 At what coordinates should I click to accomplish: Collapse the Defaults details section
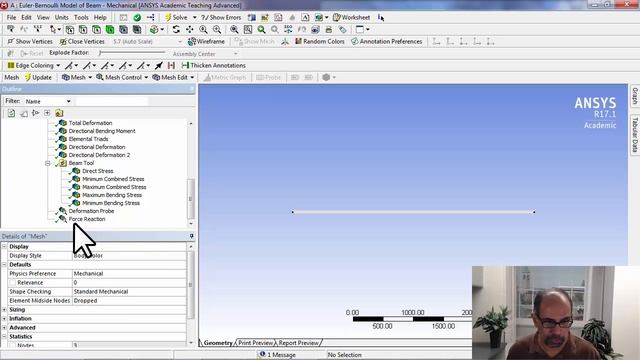tap(4, 264)
